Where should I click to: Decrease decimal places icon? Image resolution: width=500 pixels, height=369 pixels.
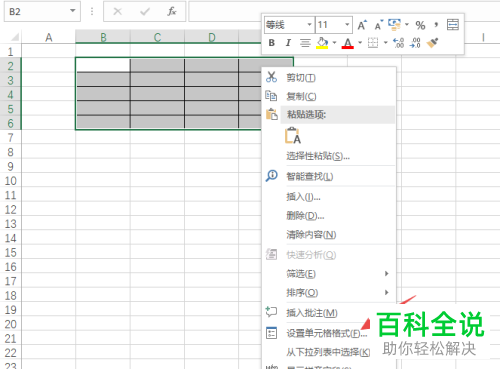coord(415,43)
